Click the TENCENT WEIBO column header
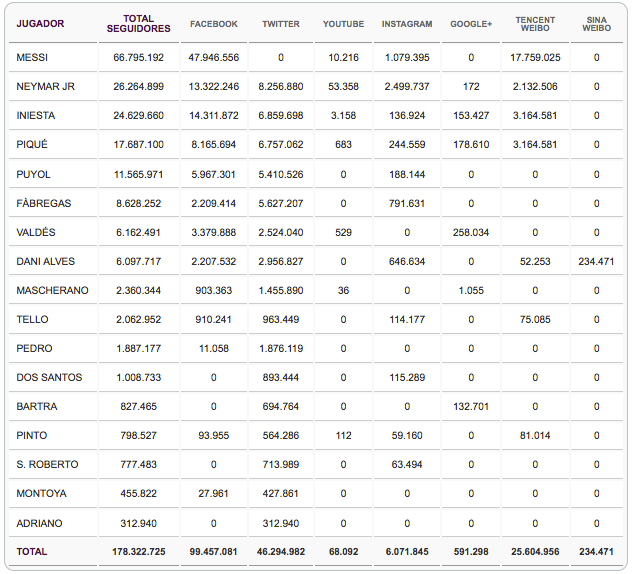The height and width of the screenshot is (574, 632). pyautogui.click(x=535, y=24)
